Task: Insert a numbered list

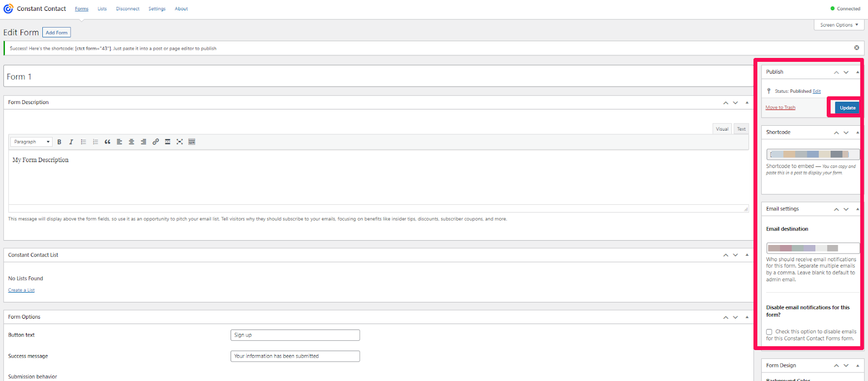Action: coord(95,142)
